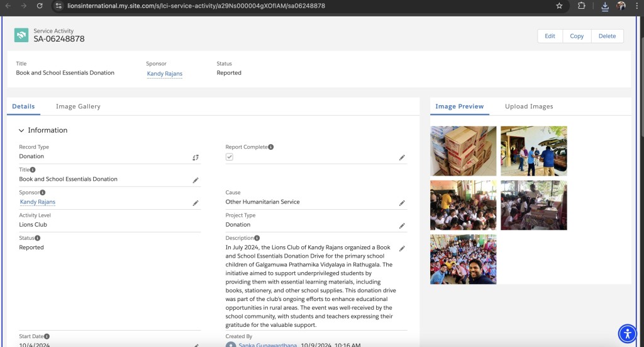Open the browser extensions puzzle icon

click(581, 6)
